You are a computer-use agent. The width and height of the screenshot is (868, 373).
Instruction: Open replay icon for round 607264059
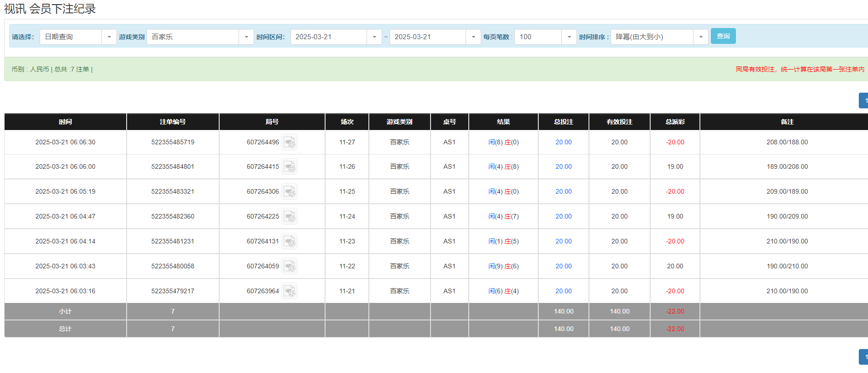click(289, 266)
